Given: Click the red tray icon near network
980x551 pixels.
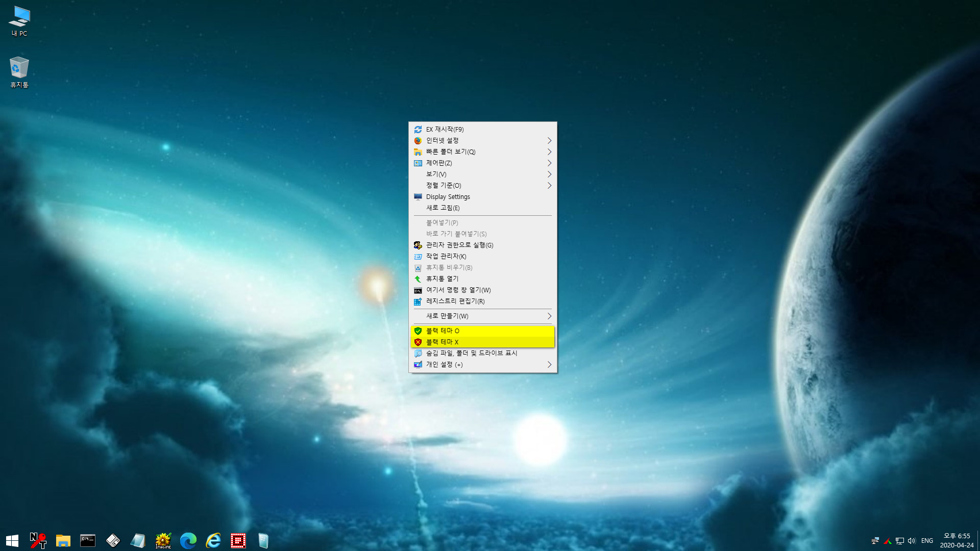Looking at the screenshot, I should (x=888, y=541).
